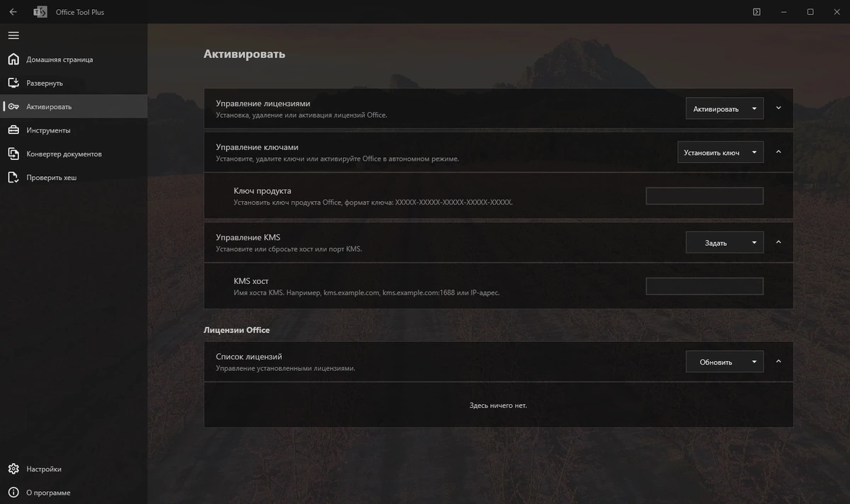Click the Управление лицензиями heading
Image resolution: width=850 pixels, height=504 pixels.
pos(263,103)
